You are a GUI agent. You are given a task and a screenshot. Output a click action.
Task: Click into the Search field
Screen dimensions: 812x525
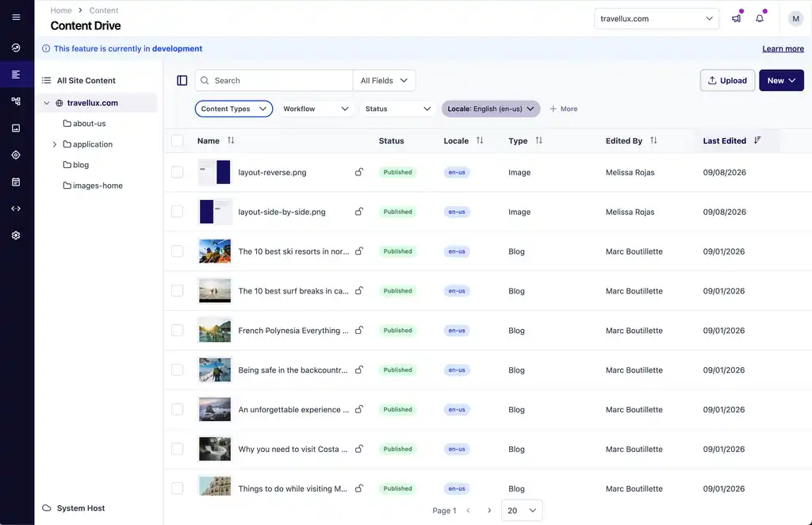point(274,80)
